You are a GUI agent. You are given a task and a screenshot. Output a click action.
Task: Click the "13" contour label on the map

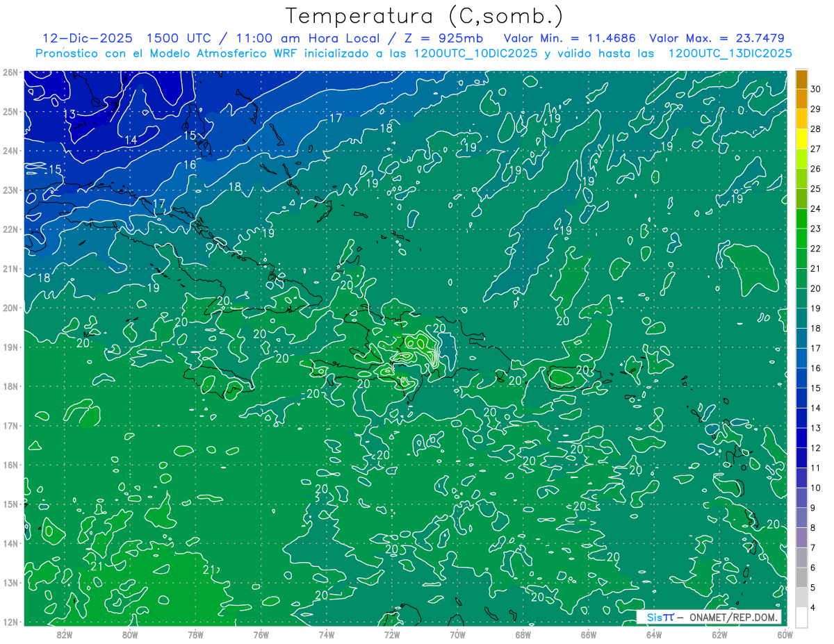pos(69,114)
